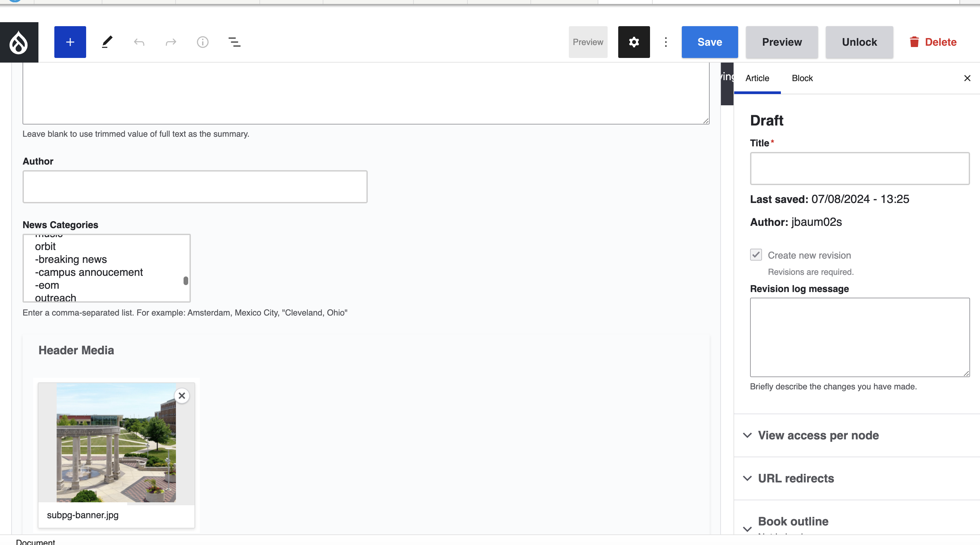Switch to the Article tab
Image resolution: width=980 pixels, height=545 pixels.
(x=757, y=78)
